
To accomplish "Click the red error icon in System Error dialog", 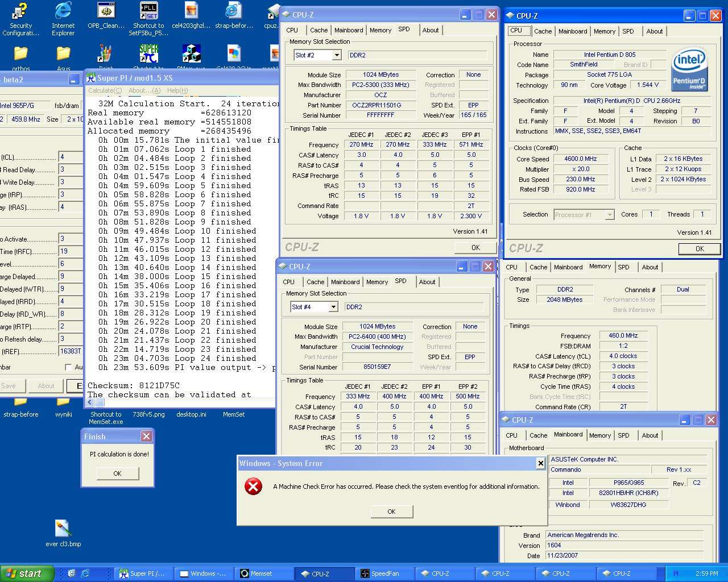I will click(253, 487).
